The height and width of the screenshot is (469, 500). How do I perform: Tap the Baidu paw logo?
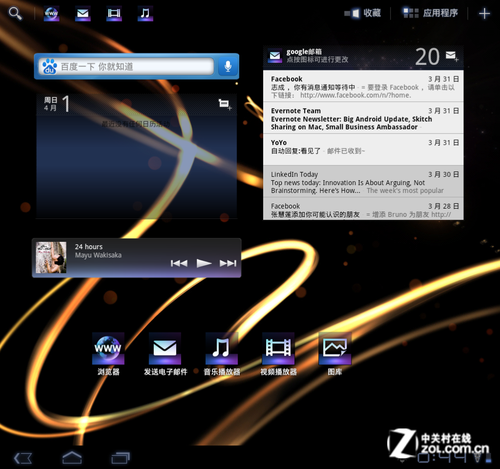pos(50,66)
